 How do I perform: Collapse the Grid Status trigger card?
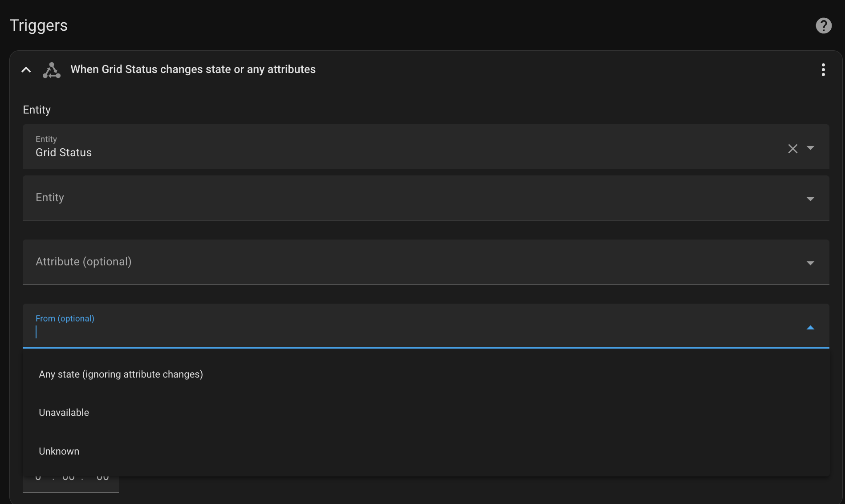point(25,70)
